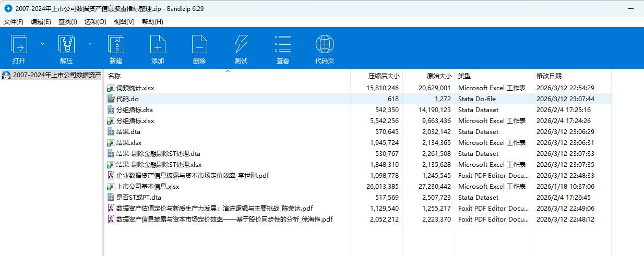The height and width of the screenshot is (256, 644).
Task: Select file 基于股价同步性的分析_徐海伟.pdf
Action: (224, 220)
